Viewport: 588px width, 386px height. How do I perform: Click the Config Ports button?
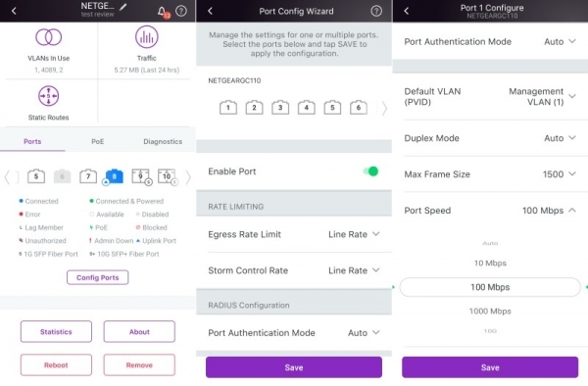[97, 277]
